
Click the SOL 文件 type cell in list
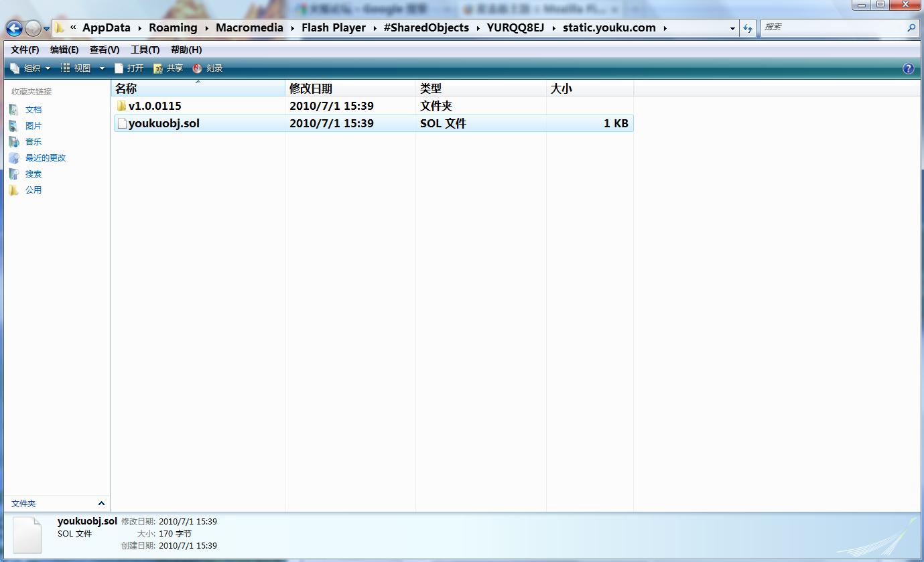[x=443, y=123]
